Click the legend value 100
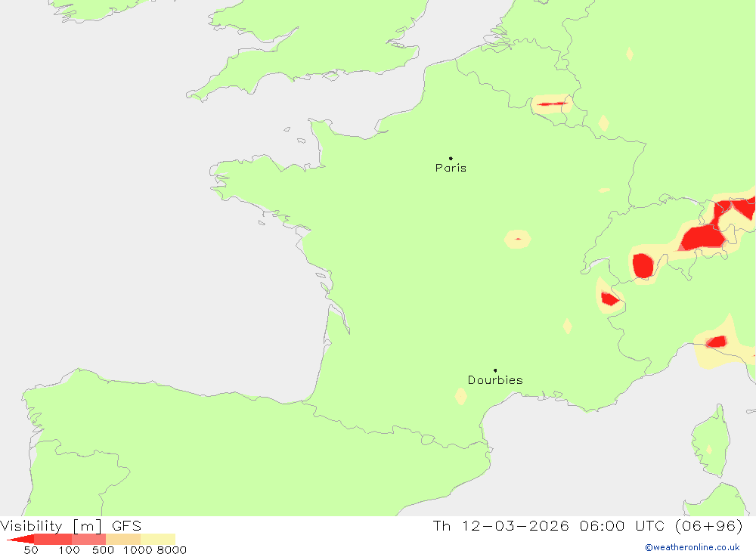The image size is (756, 554). tap(69, 550)
